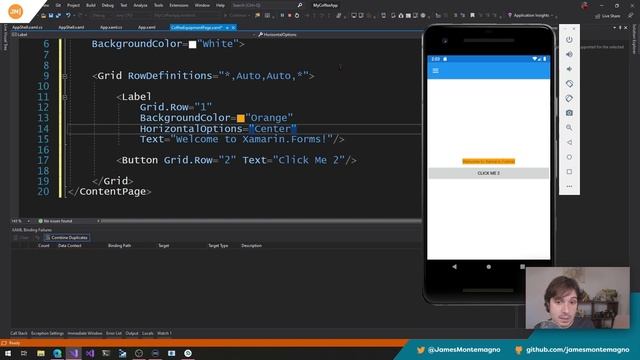Click the Pause debugging icon

click(282, 16)
